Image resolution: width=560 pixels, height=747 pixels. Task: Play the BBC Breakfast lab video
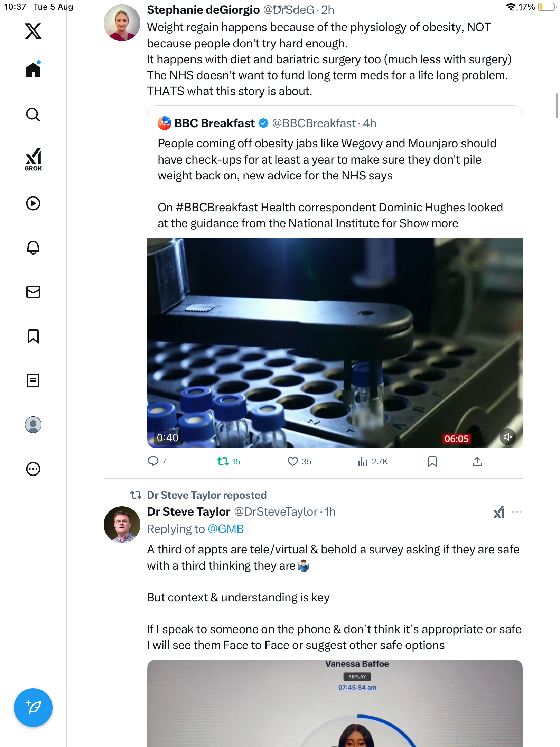[x=335, y=343]
